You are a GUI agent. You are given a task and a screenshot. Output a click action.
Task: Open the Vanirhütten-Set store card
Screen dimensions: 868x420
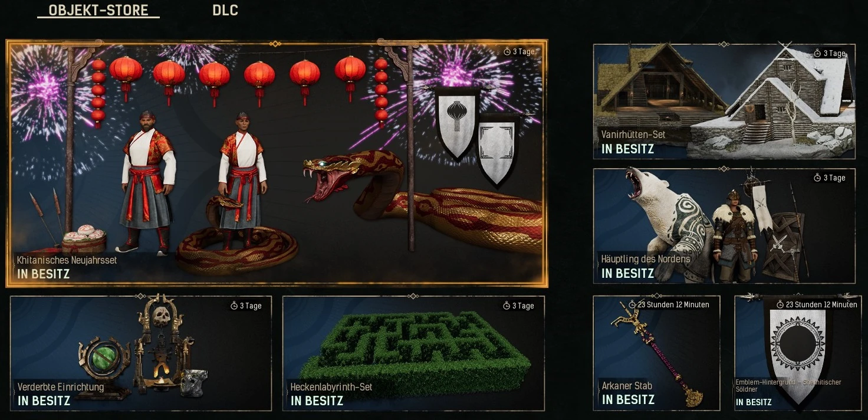pos(724,101)
